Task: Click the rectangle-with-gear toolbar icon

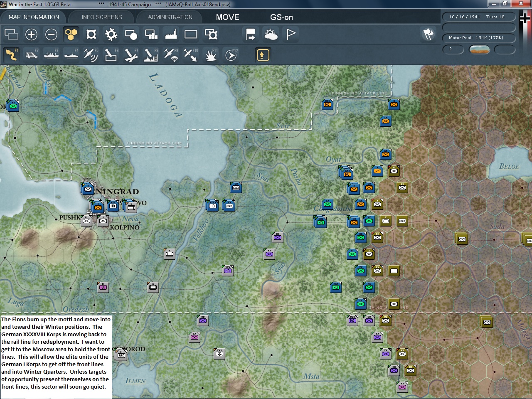Action: (x=211, y=34)
